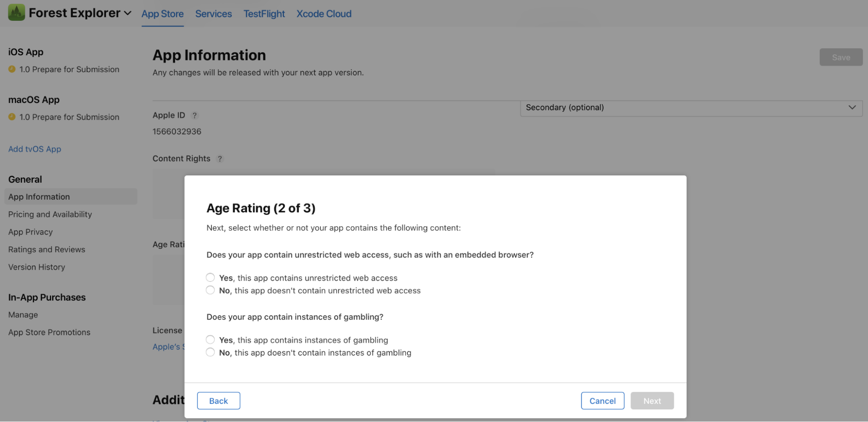The height and width of the screenshot is (422, 868).
Task: Select Yes for instances of gambling
Action: pos(210,339)
